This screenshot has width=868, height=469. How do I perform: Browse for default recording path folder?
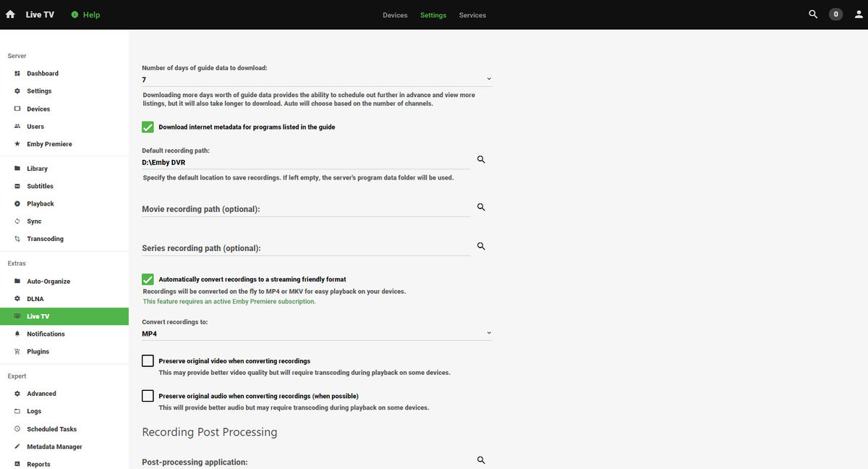coord(481,159)
